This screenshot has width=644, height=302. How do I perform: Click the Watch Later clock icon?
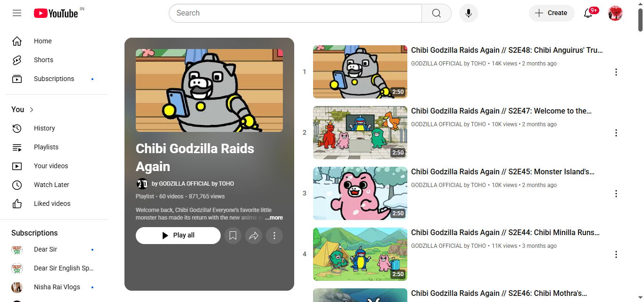[17, 185]
